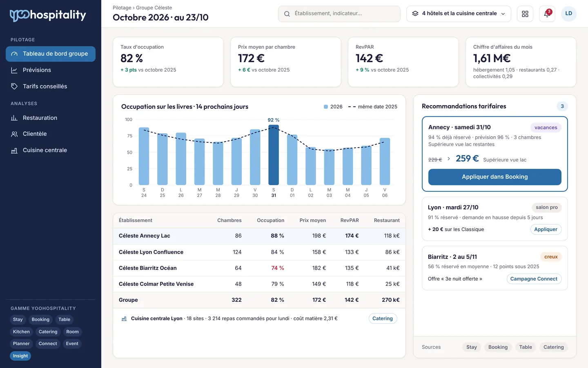
Task: Click the Tableau de bord gauge icon
Action: tap(14, 54)
